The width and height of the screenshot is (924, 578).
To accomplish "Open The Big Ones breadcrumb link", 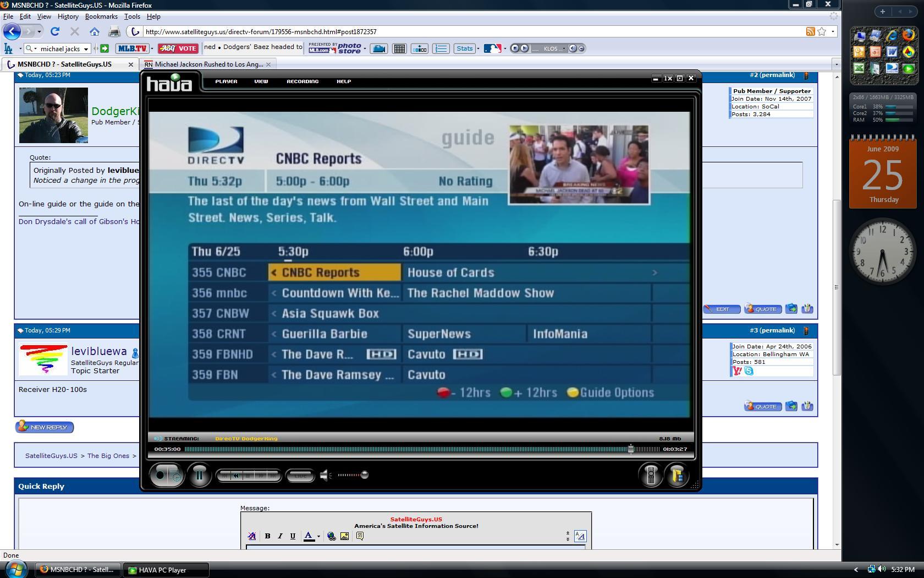I will point(108,456).
